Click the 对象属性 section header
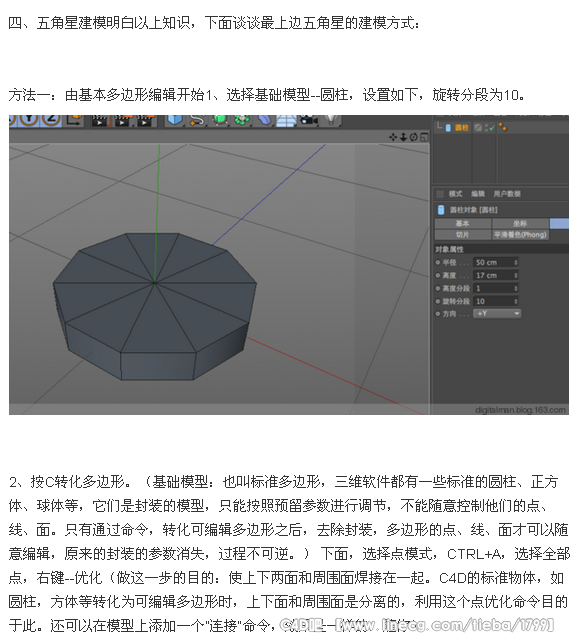580x642 pixels. tap(501, 249)
